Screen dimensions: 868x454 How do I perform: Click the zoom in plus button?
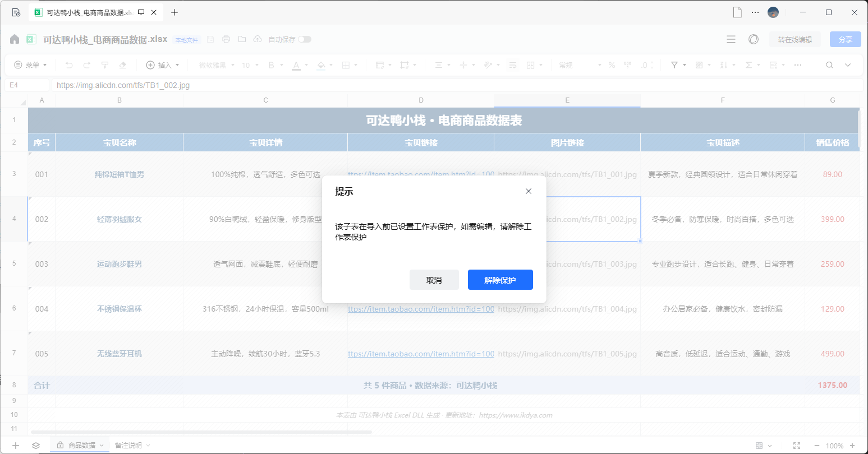(x=852, y=446)
